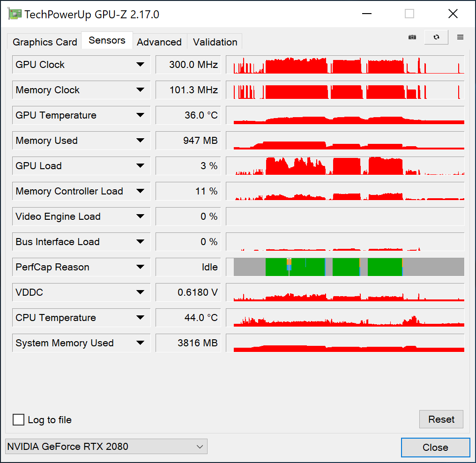This screenshot has width=476, height=463.
Task: Select the Sensors tab
Action: [107, 40]
